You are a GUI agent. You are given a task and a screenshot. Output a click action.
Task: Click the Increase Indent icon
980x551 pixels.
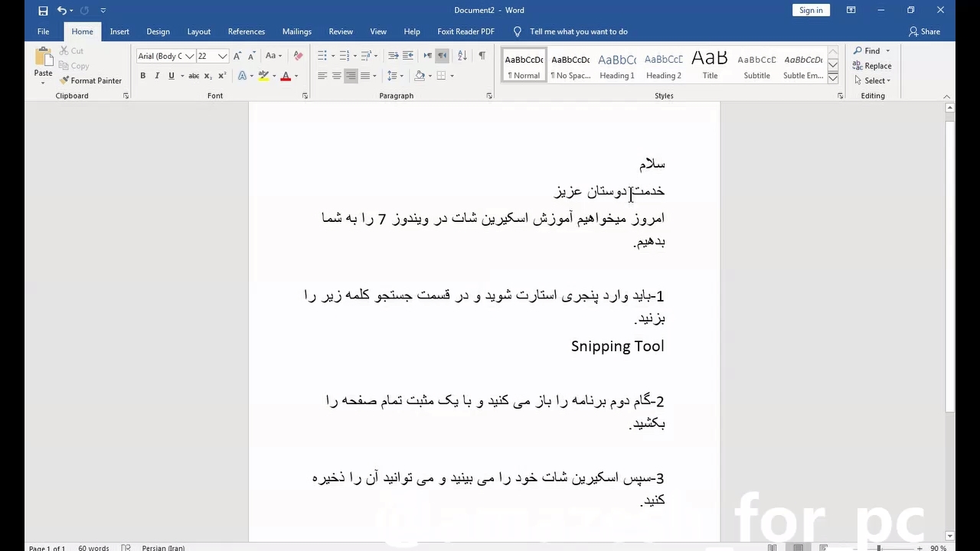(408, 56)
